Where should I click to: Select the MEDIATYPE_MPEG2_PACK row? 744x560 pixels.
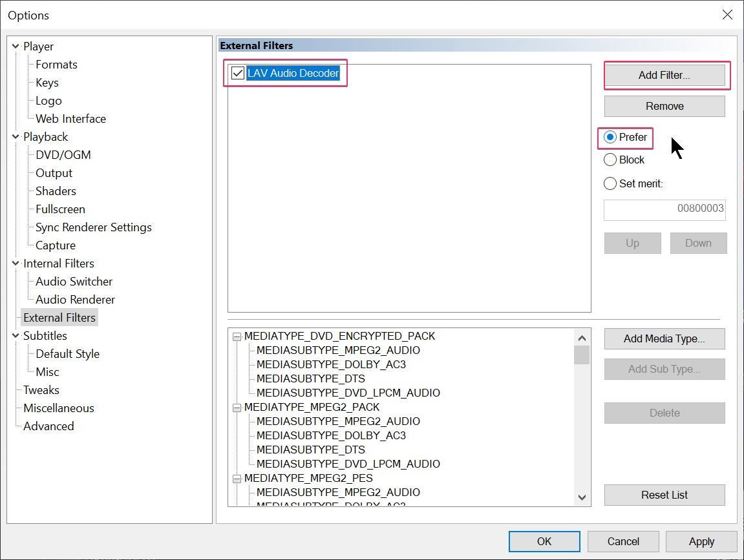point(312,408)
